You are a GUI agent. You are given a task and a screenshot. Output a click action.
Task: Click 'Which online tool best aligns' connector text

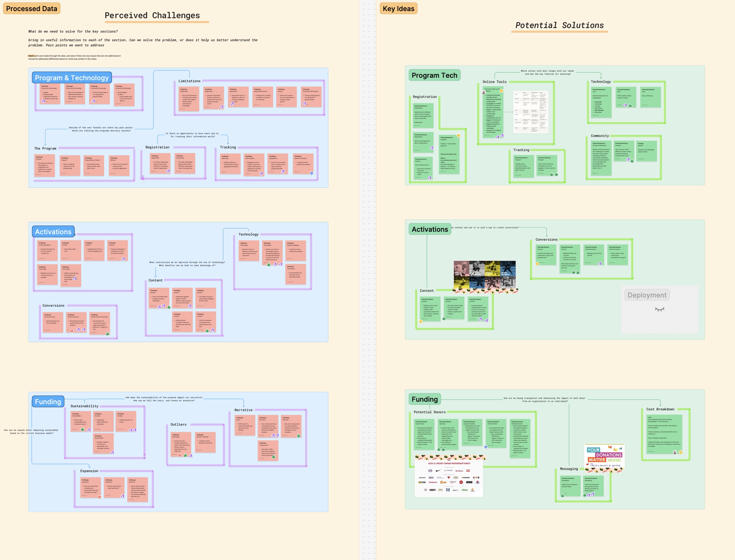pyautogui.click(x=548, y=72)
